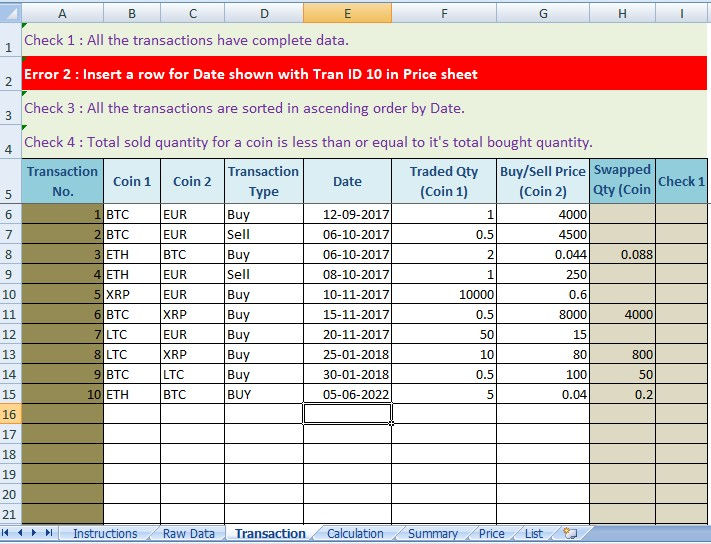
Task: Click the Transaction Type header cell
Action: coord(263,181)
